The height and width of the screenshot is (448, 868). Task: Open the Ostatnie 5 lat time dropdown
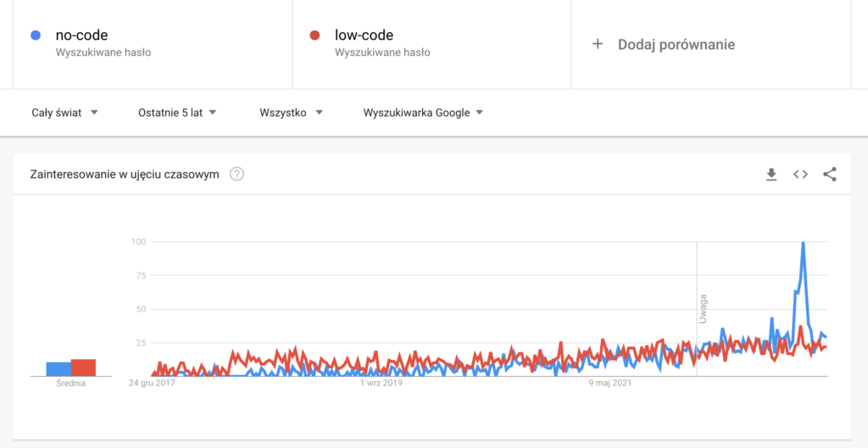pos(177,113)
